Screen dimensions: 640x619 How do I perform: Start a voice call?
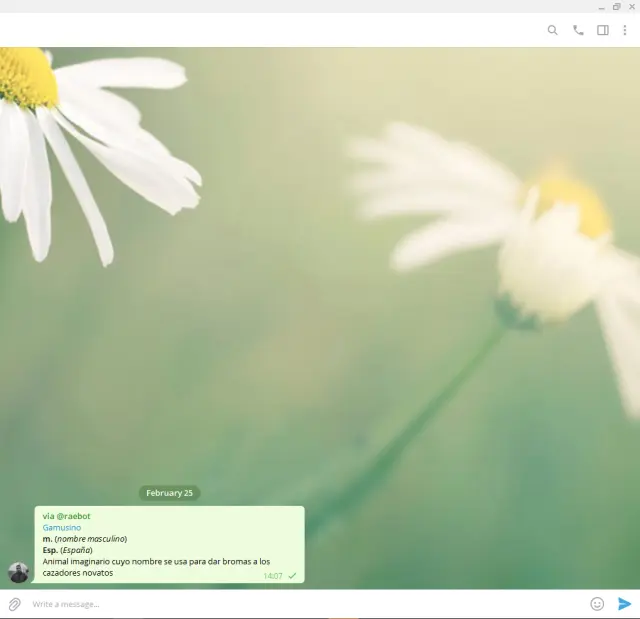click(x=578, y=30)
